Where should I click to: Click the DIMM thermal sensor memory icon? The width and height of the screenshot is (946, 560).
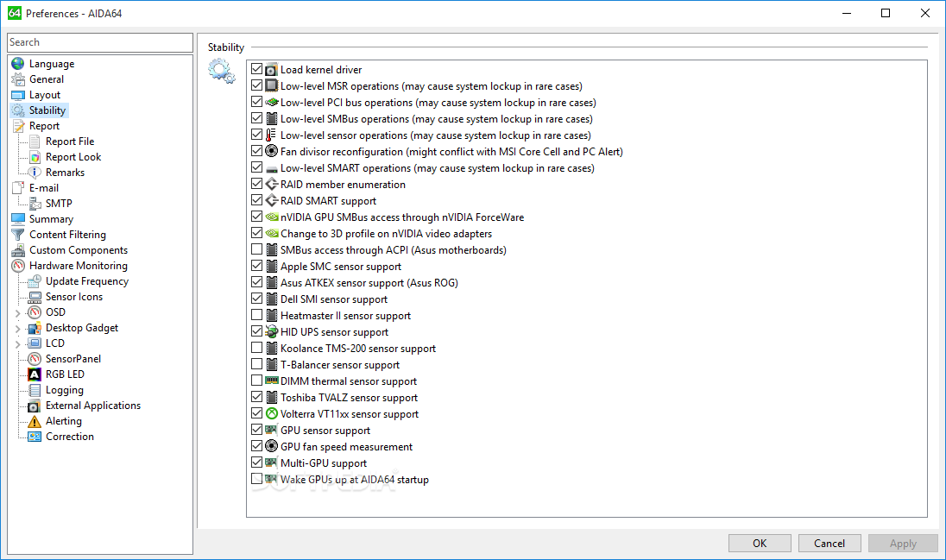click(x=272, y=381)
